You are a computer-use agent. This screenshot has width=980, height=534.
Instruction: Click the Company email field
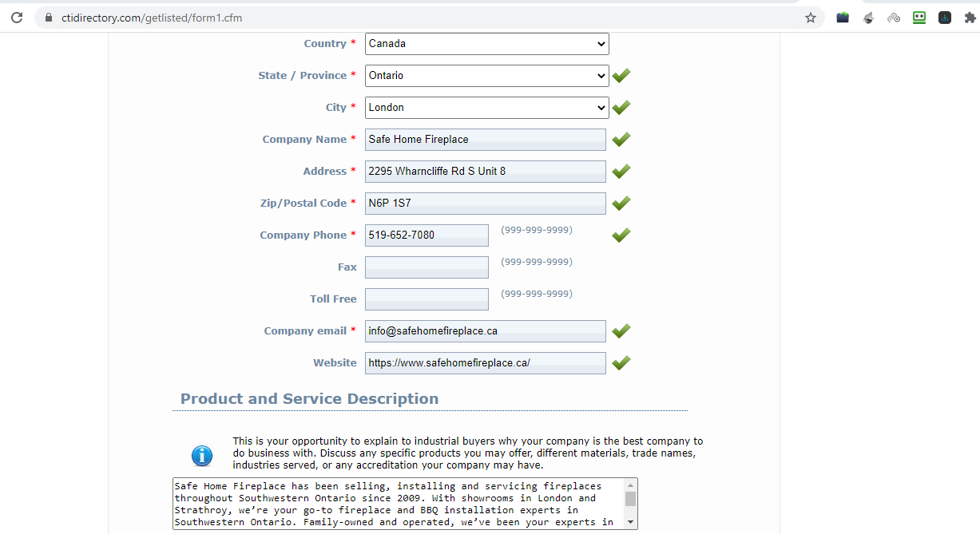point(486,331)
